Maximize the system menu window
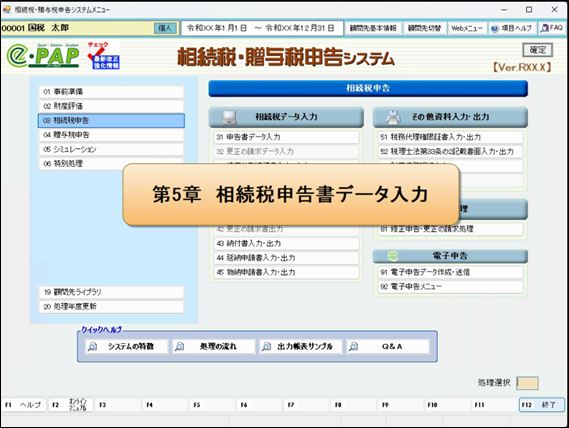This screenshot has width=569, height=428. tap(529, 10)
